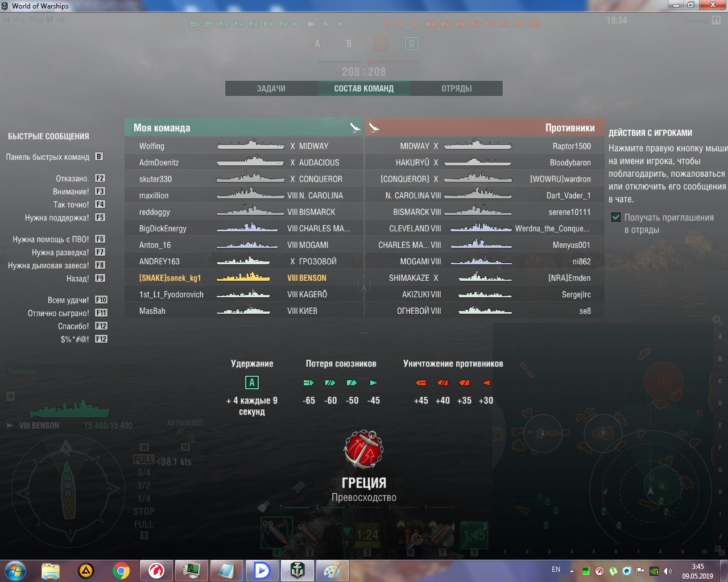Open the volume control in system tray
Image resolution: width=728 pixels, height=582 pixels.
(x=668, y=571)
